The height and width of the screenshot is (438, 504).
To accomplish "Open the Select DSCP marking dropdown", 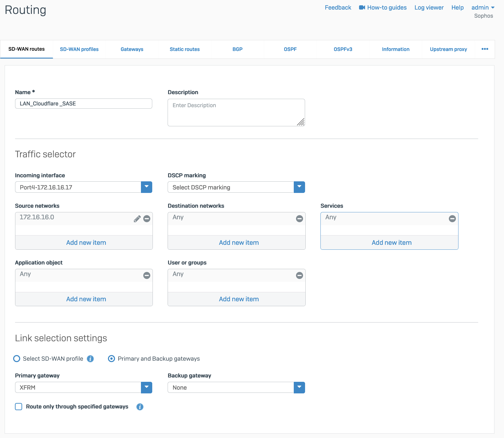I will pos(299,187).
